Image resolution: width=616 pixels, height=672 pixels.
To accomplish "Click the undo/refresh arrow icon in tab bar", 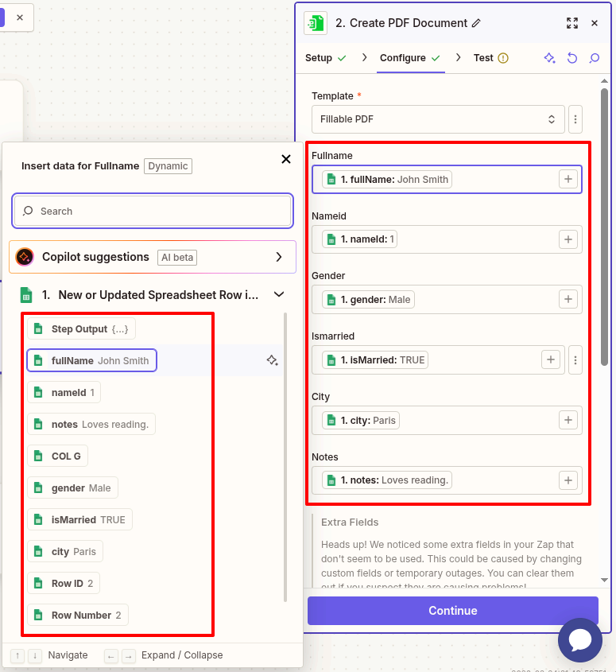I will 571,58.
